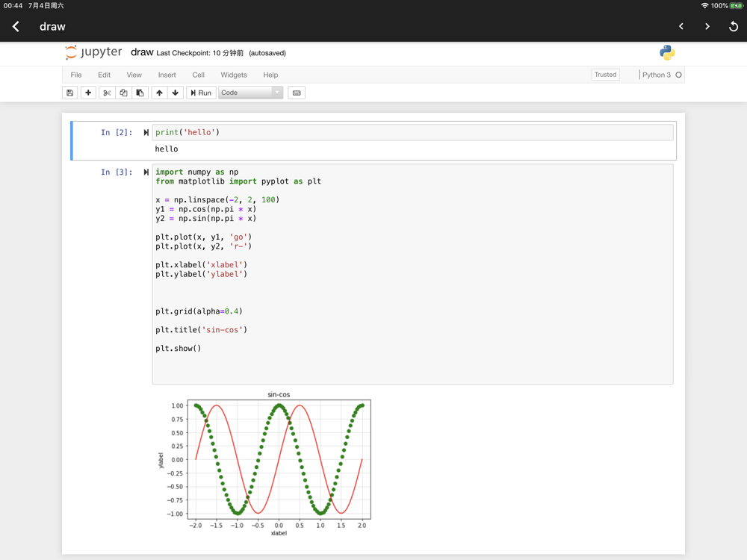The height and width of the screenshot is (560, 747).
Task: Open the Cell menu
Action: click(198, 75)
